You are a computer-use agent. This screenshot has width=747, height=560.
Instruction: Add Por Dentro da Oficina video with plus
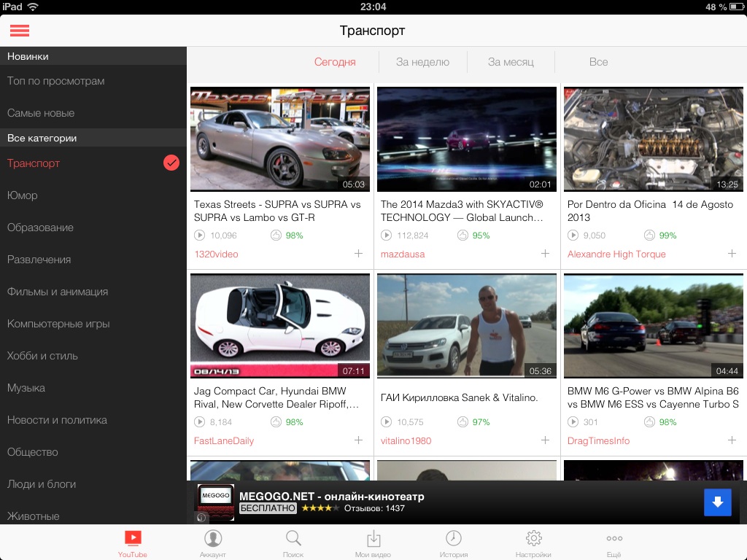732,254
